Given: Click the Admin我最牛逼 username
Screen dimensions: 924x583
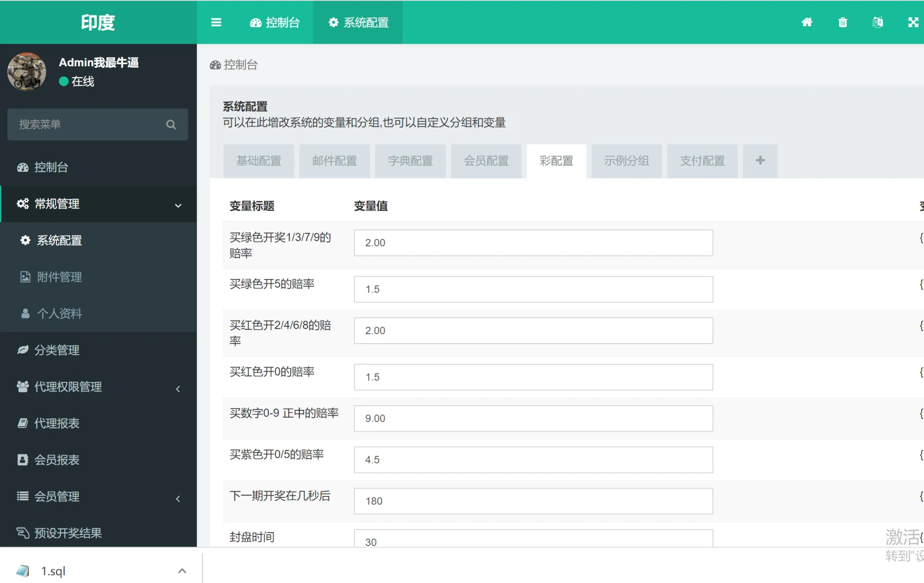Looking at the screenshot, I should (x=99, y=62).
